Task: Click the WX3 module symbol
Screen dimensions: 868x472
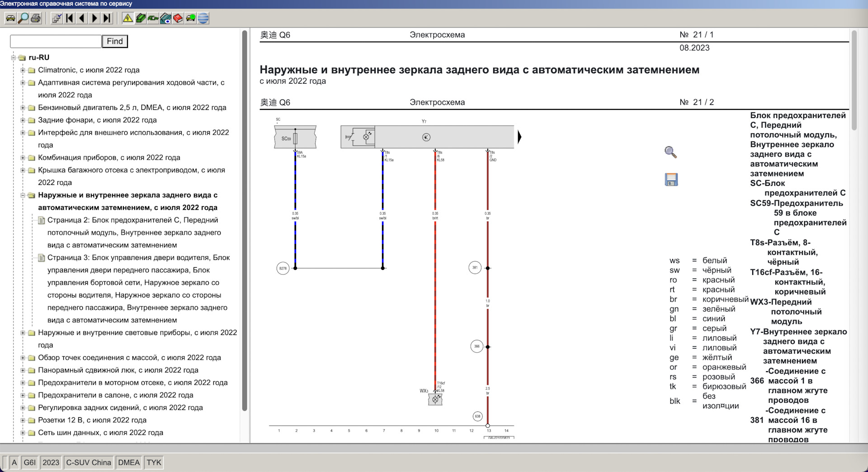Action: pyautogui.click(x=435, y=399)
